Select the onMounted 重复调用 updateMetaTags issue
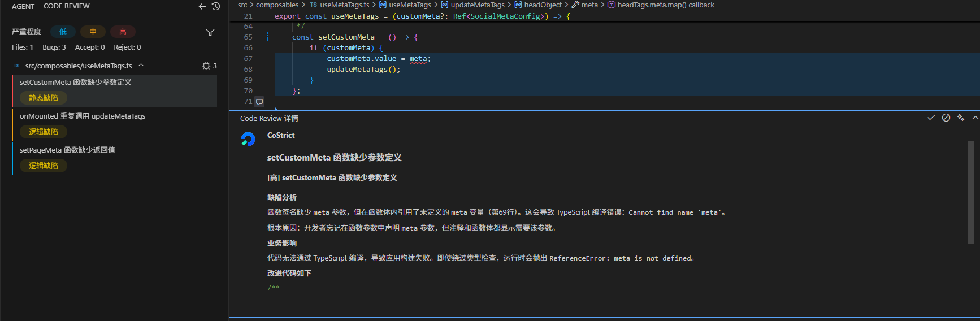Image resolution: width=980 pixels, height=321 pixels. 115,124
